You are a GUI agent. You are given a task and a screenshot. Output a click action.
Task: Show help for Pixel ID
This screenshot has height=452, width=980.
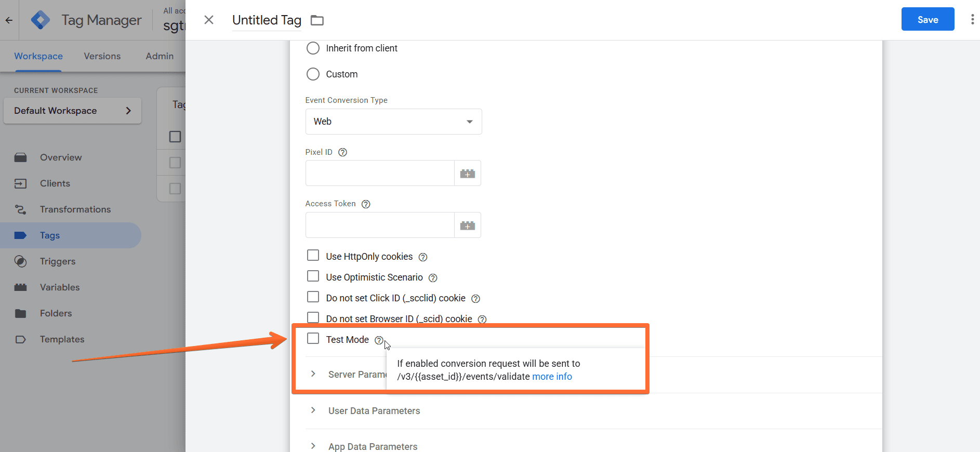[x=342, y=152]
